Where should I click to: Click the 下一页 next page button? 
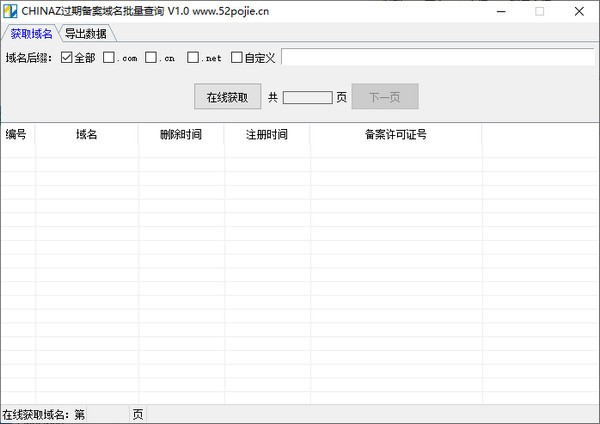[x=384, y=97]
